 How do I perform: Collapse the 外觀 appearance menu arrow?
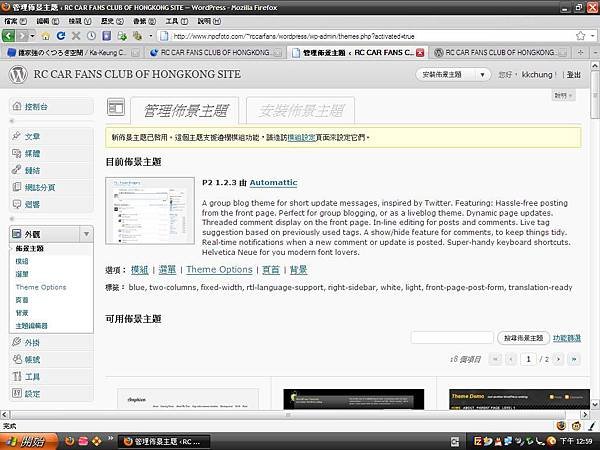tap(86, 234)
